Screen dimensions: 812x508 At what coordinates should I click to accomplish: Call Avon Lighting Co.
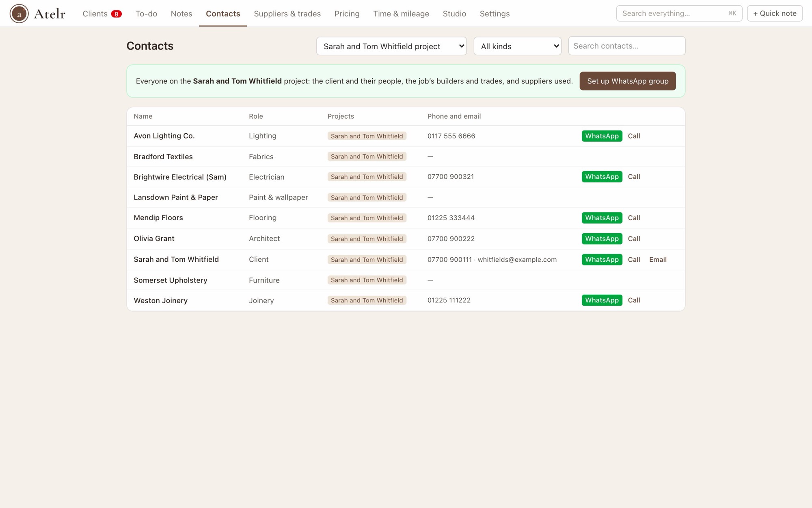pyautogui.click(x=634, y=136)
